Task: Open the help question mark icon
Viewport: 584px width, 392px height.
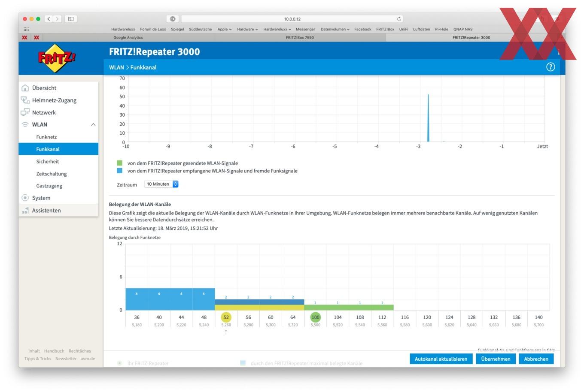Action: pos(551,67)
